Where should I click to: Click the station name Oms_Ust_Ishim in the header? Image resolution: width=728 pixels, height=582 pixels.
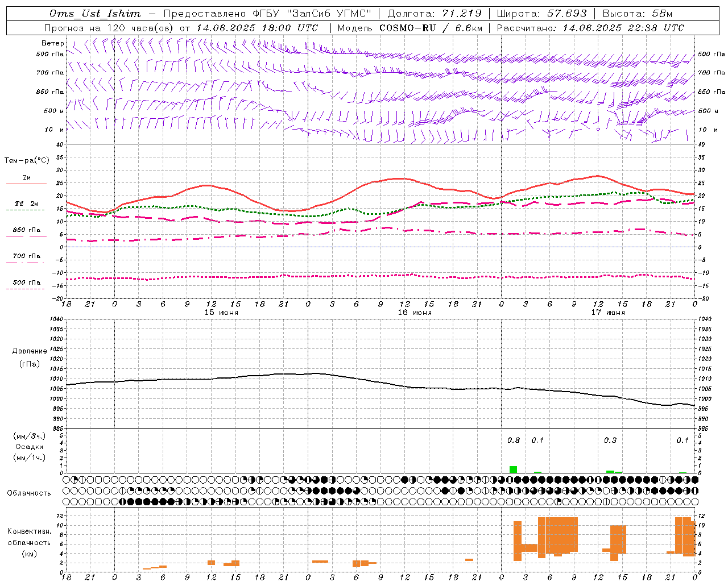tap(95, 14)
